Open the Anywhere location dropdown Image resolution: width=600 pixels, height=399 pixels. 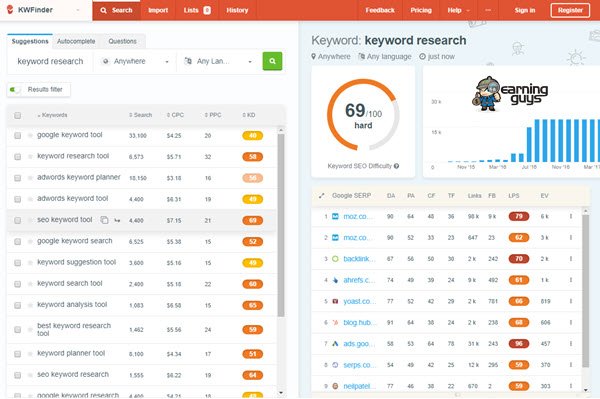click(135, 61)
